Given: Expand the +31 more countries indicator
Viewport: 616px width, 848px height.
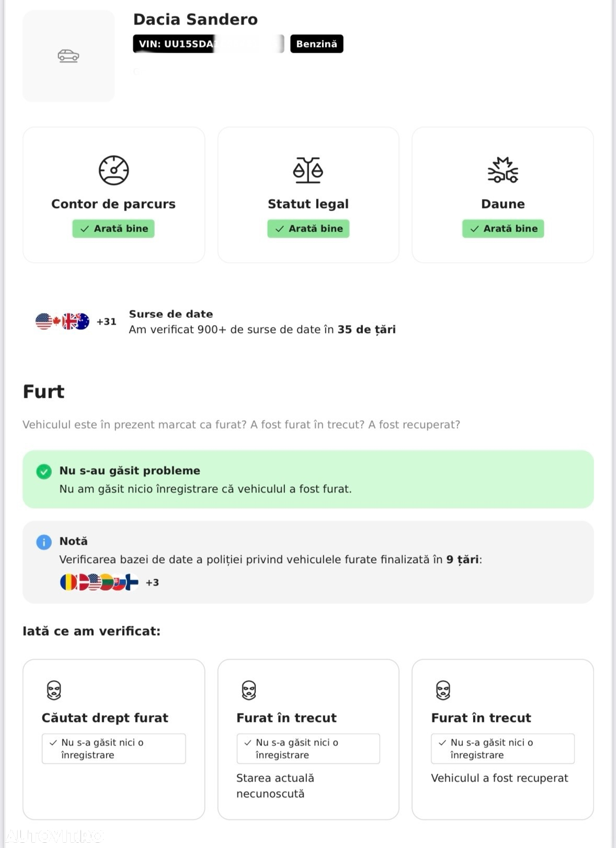Looking at the screenshot, I should pos(107,322).
